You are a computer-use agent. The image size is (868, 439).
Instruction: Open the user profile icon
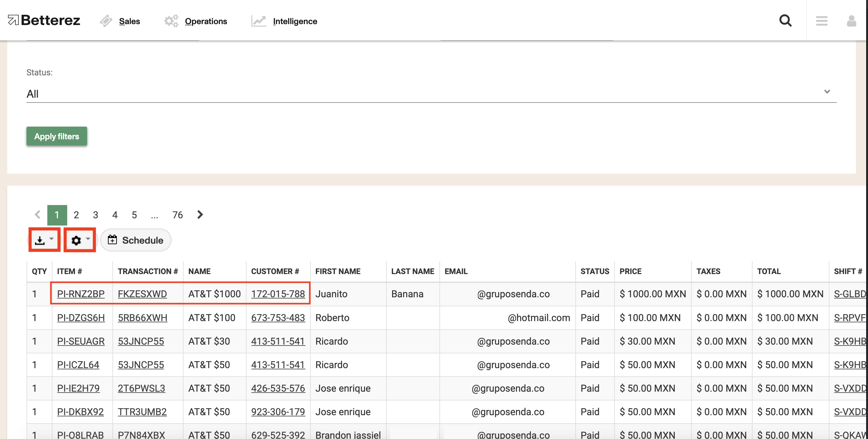coord(851,21)
